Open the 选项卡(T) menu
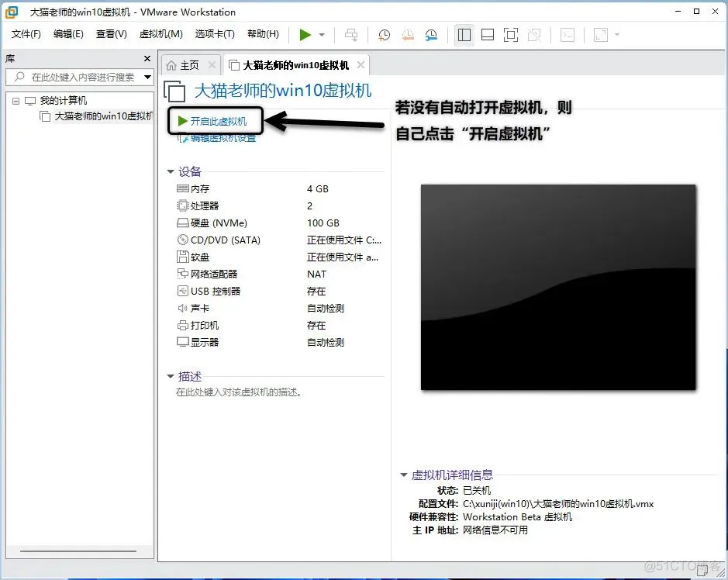 tap(215, 34)
